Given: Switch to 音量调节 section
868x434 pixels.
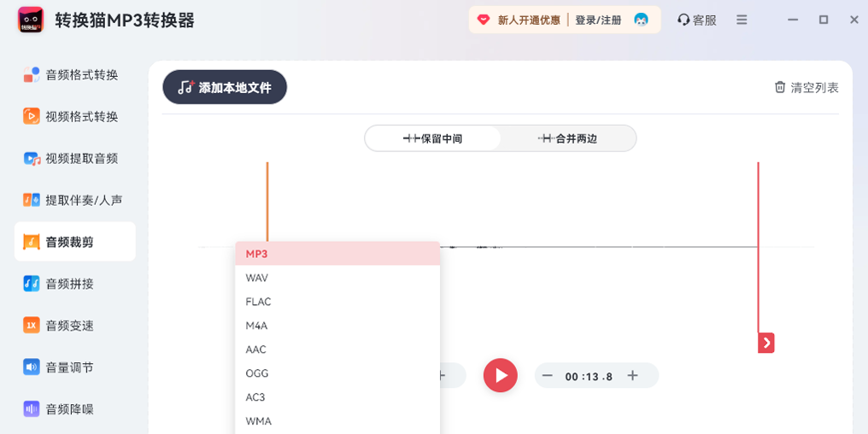Looking at the screenshot, I should 74,367.
